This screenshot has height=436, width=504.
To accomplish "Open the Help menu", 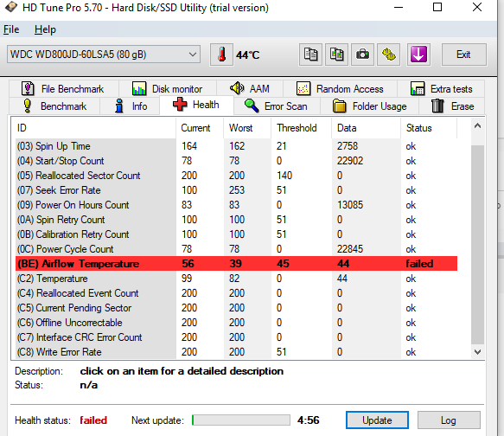I will coord(45,29).
